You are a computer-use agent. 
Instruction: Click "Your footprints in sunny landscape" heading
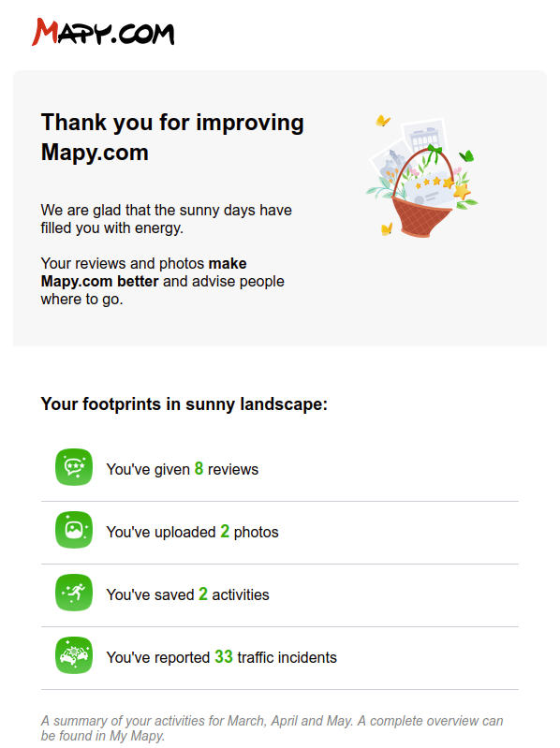(x=184, y=404)
